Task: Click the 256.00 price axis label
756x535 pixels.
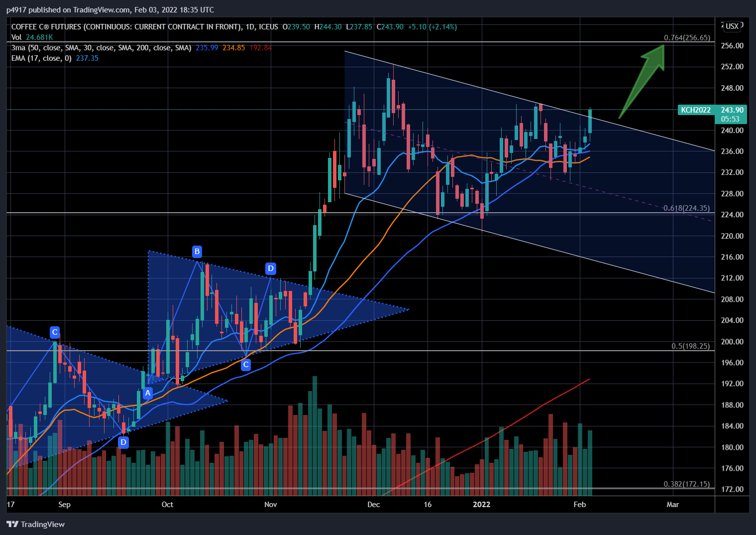Action: click(x=732, y=46)
